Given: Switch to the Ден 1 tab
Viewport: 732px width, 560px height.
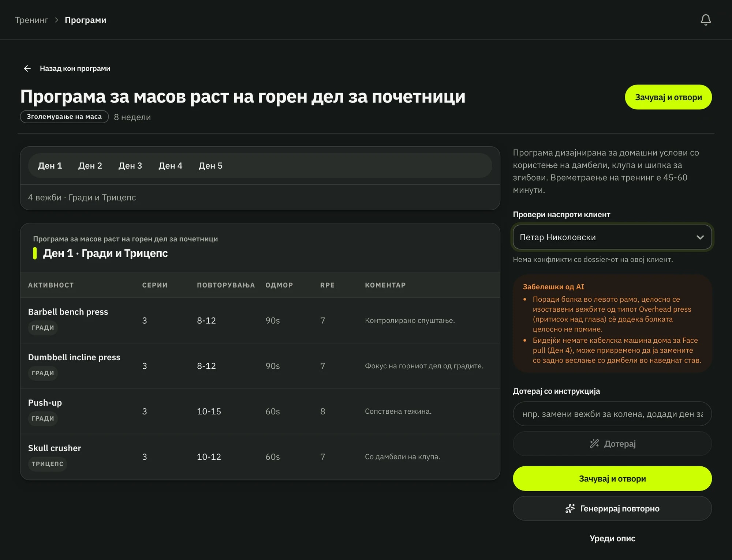Looking at the screenshot, I should [x=50, y=166].
